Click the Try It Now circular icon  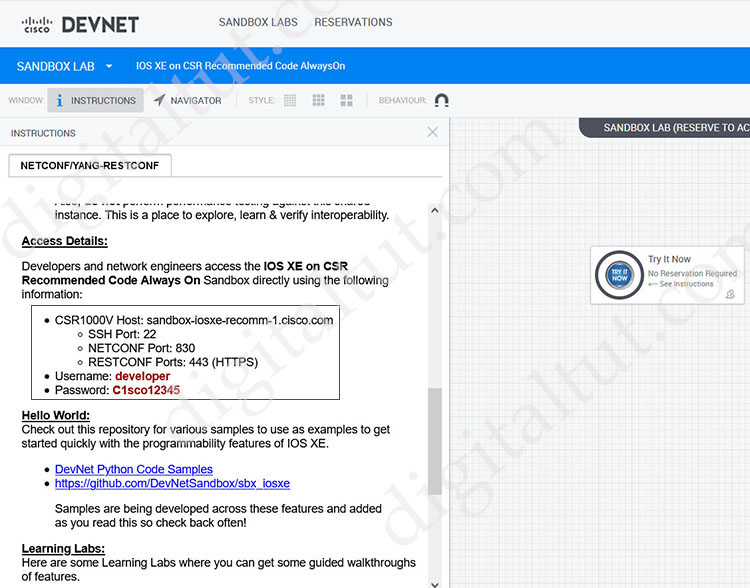click(619, 275)
